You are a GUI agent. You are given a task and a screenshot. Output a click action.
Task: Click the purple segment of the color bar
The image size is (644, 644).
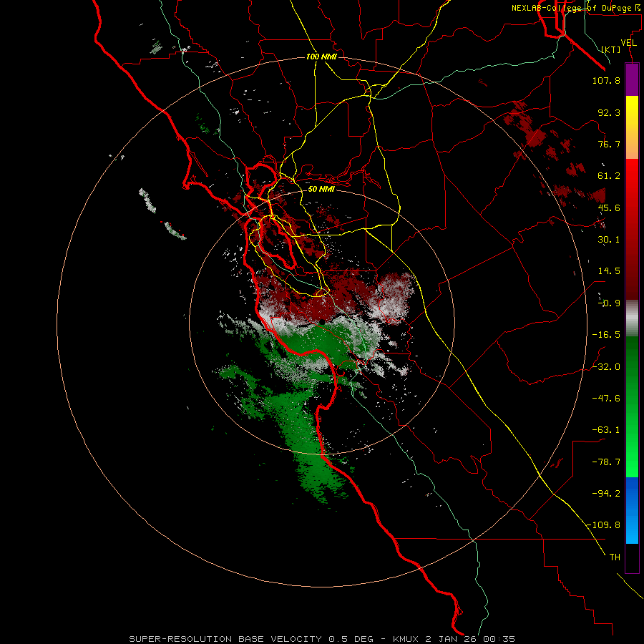click(632, 79)
